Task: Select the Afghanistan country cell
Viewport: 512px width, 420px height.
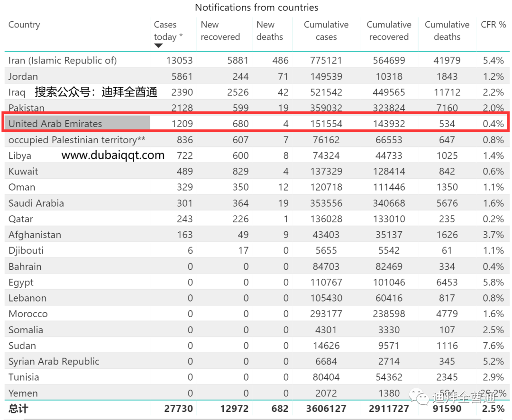Action: 35,235
